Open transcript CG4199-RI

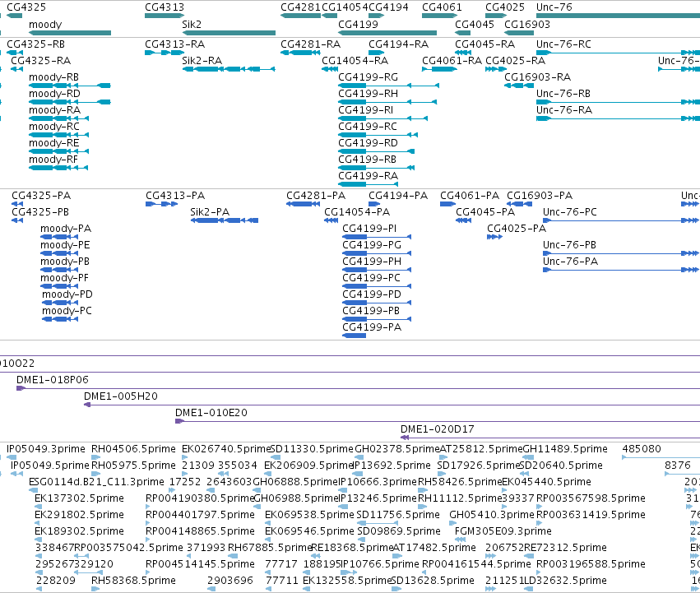tap(383, 118)
